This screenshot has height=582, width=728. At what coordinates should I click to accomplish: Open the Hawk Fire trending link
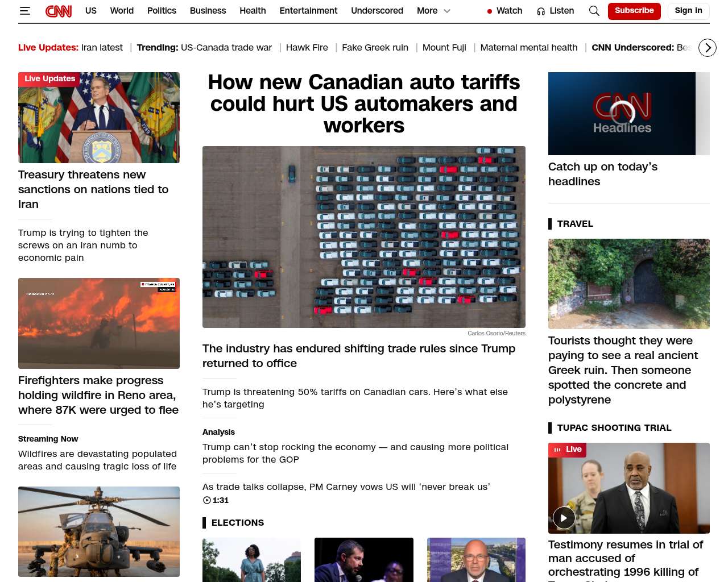[307, 48]
